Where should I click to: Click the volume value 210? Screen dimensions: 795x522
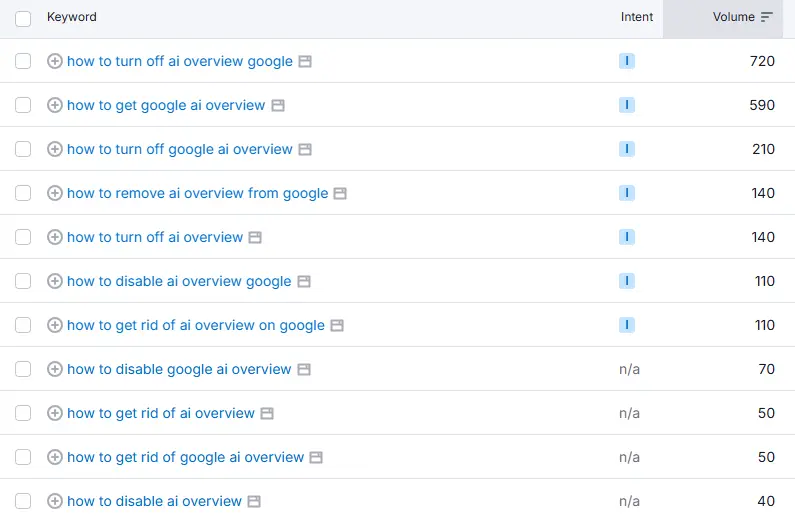(x=763, y=150)
